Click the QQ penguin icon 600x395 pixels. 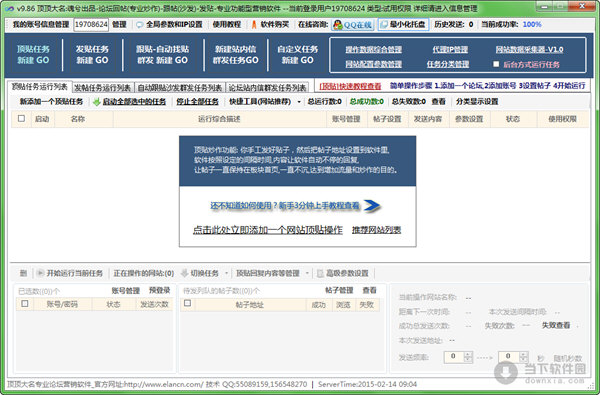338,24
